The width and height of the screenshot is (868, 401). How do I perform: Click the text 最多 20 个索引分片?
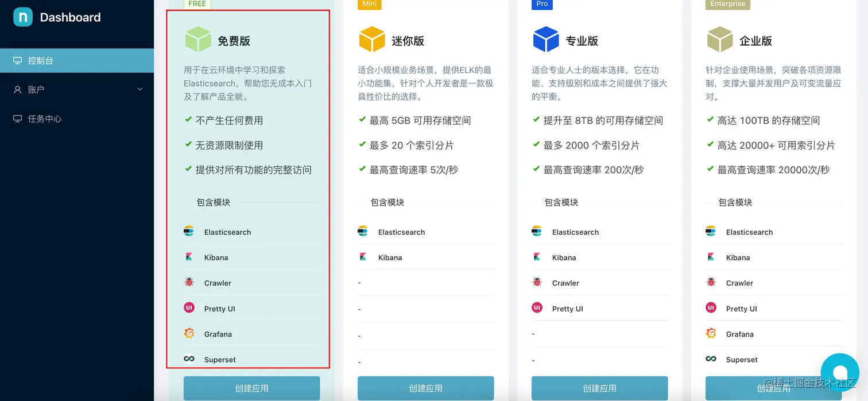[x=412, y=145]
